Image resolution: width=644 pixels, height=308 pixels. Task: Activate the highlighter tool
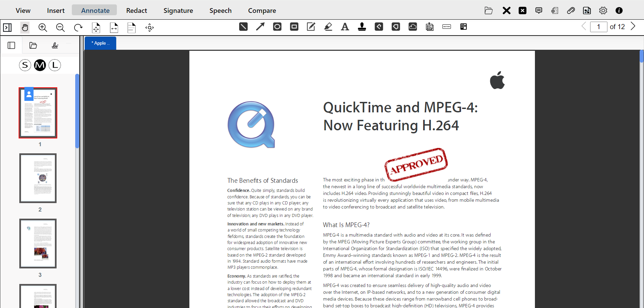tap(328, 27)
